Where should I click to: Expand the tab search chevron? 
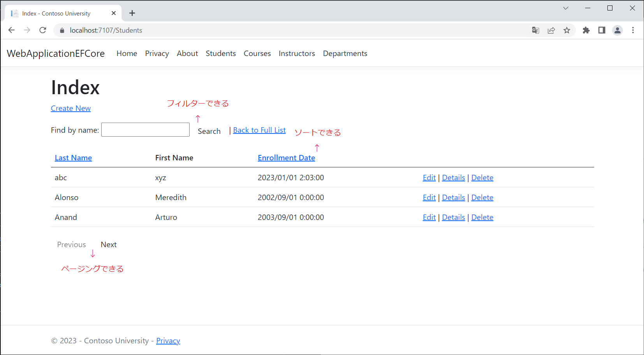(566, 8)
